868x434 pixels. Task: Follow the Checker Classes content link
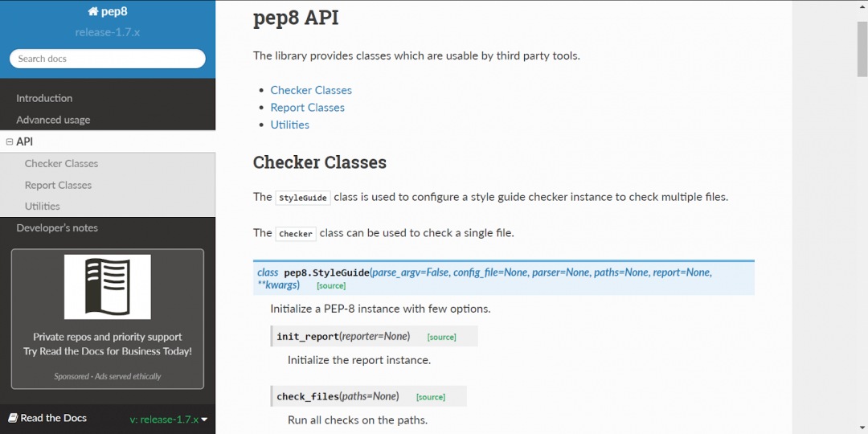tap(311, 90)
